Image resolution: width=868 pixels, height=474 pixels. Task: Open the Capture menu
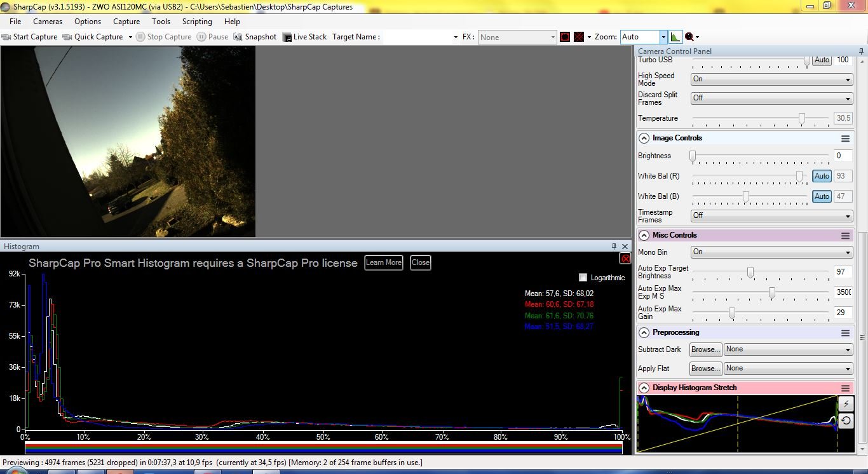click(126, 22)
